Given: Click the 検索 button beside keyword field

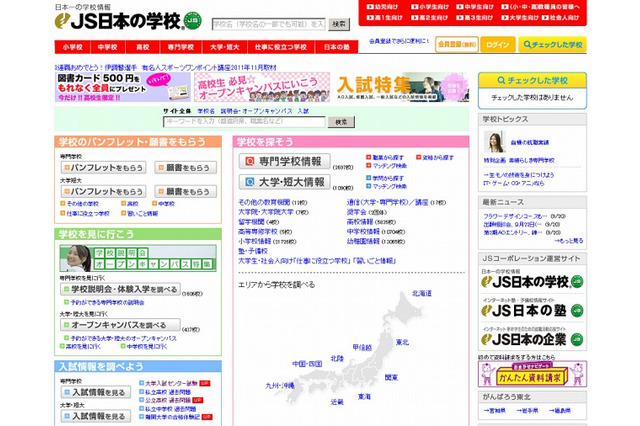Looking at the screenshot, I should [x=341, y=122].
